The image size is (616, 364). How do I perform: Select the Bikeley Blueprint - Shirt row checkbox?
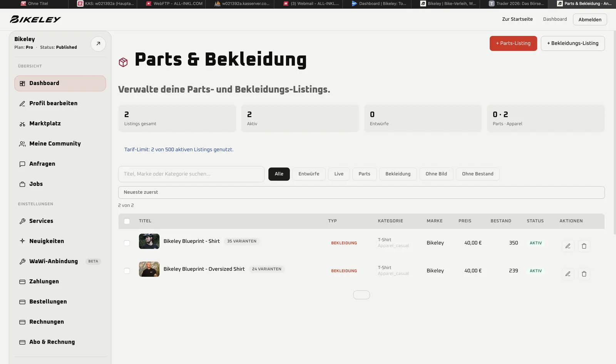[127, 243]
